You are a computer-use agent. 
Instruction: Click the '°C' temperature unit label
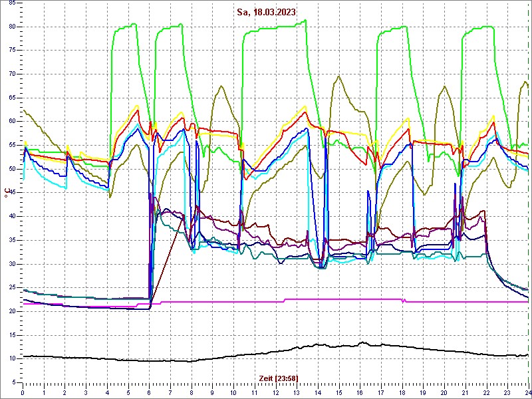[7, 194]
